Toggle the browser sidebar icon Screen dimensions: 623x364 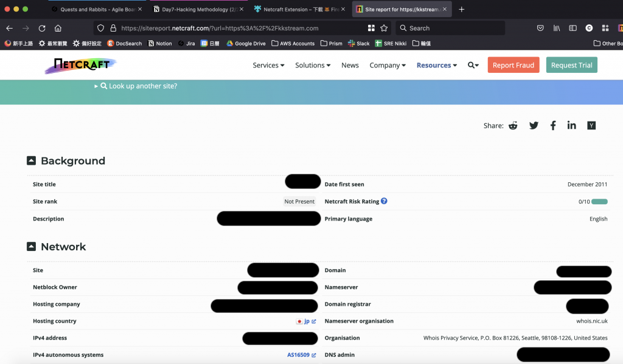coord(573,28)
